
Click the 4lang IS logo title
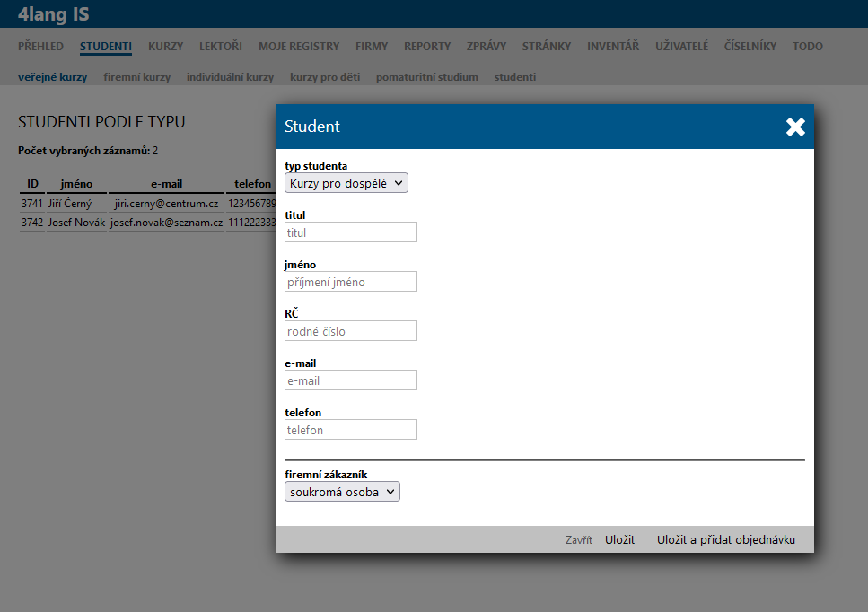point(54,14)
